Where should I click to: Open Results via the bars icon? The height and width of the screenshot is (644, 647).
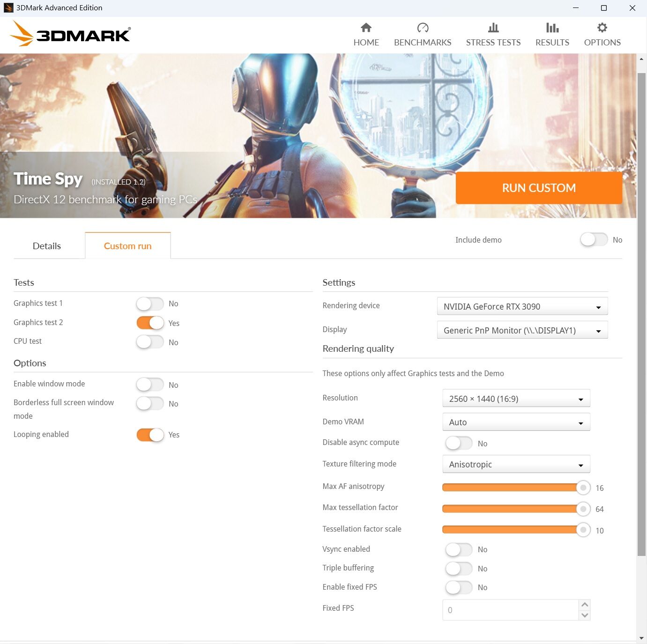click(552, 28)
